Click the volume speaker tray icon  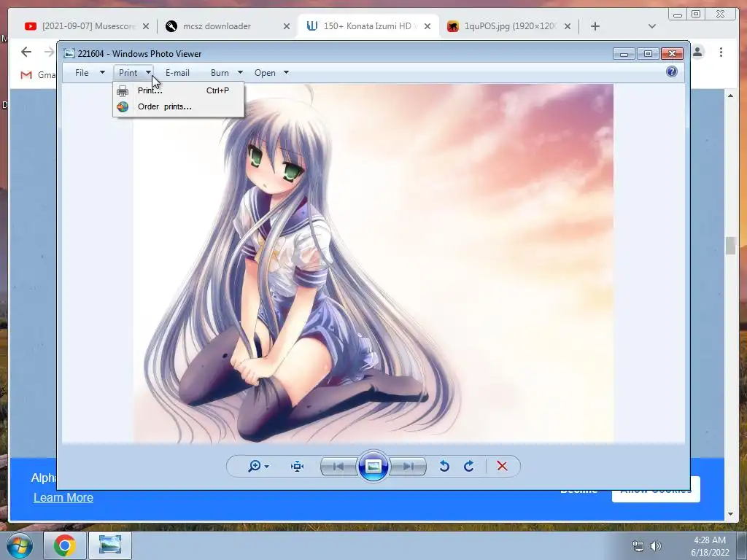656,546
